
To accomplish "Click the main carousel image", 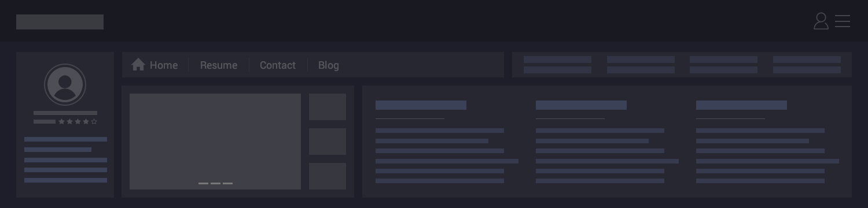I will (215, 142).
